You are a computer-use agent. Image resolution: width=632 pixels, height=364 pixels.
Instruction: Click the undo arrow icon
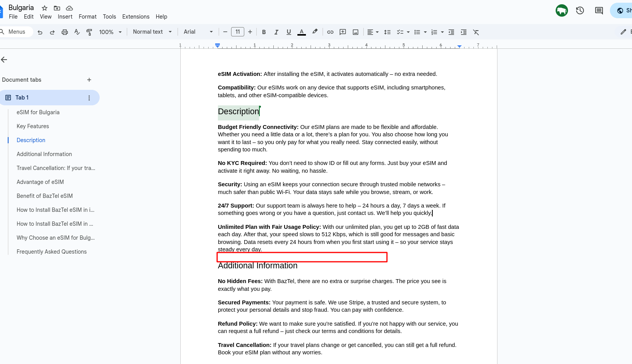point(40,32)
